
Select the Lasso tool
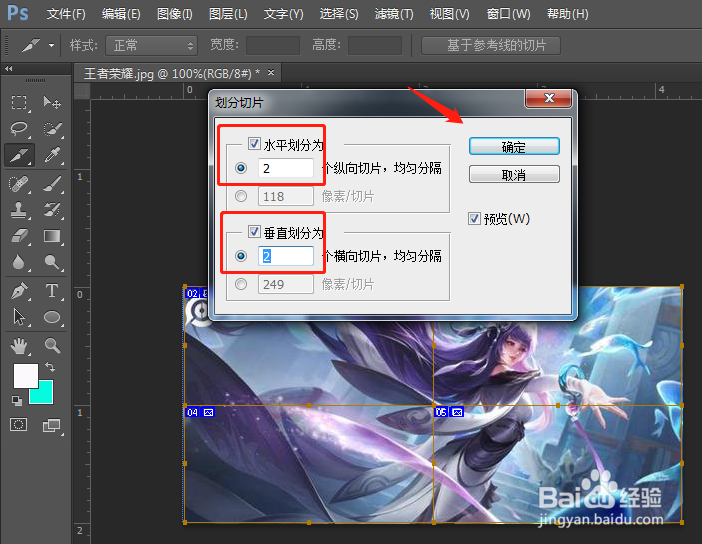pyautogui.click(x=19, y=129)
